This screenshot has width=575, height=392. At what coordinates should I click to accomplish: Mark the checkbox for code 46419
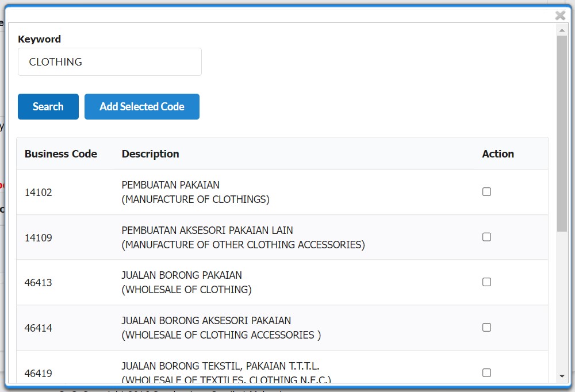[x=486, y=372]
